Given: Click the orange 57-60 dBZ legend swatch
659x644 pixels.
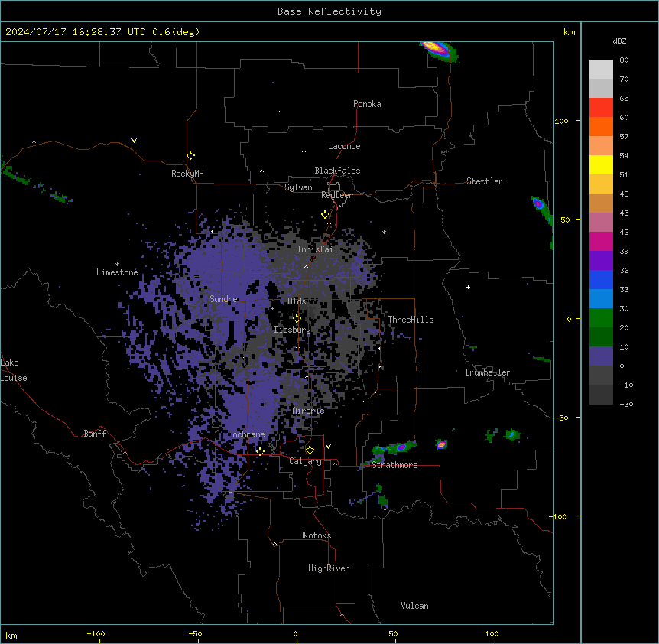Looking at the screenshot, I should click(601, 126).
